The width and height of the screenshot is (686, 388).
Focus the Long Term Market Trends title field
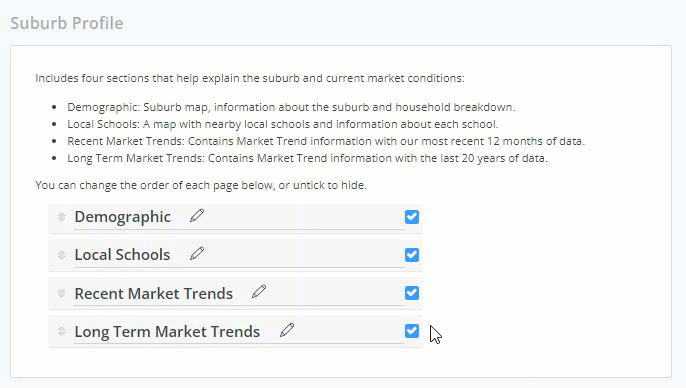click(239, 332)
